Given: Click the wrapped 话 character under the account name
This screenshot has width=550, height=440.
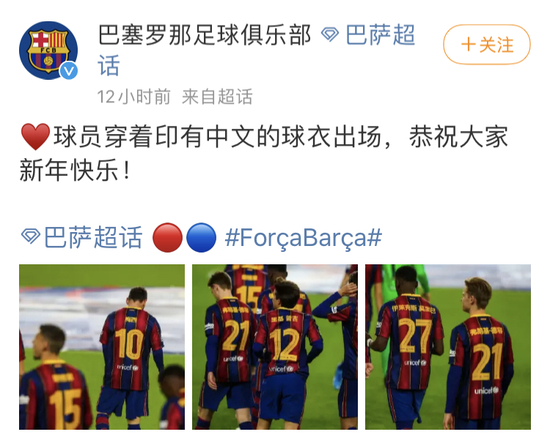Looking at the screenshot, I should tap(109, 66).
